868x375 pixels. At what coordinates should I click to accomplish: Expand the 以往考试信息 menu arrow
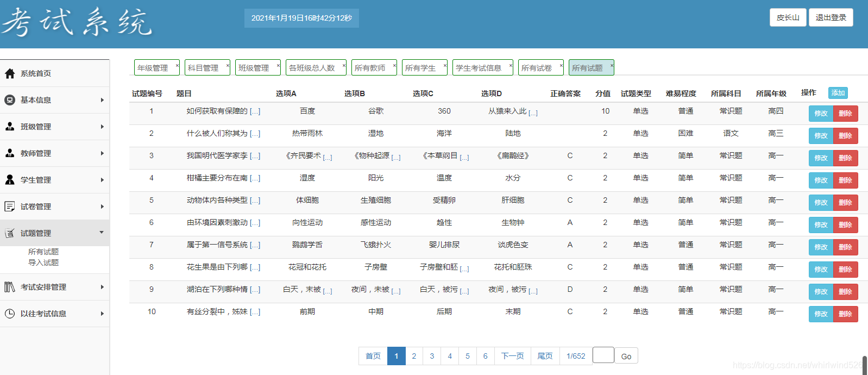click(x=102, y=314)
